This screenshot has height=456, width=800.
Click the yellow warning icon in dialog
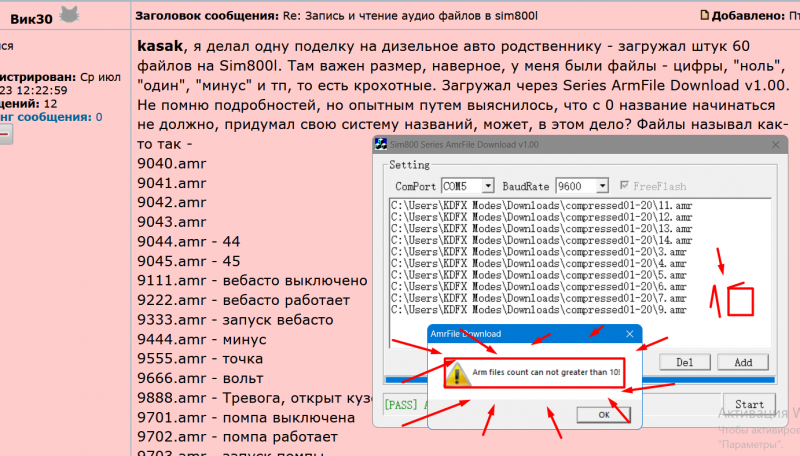click(457, 374)
